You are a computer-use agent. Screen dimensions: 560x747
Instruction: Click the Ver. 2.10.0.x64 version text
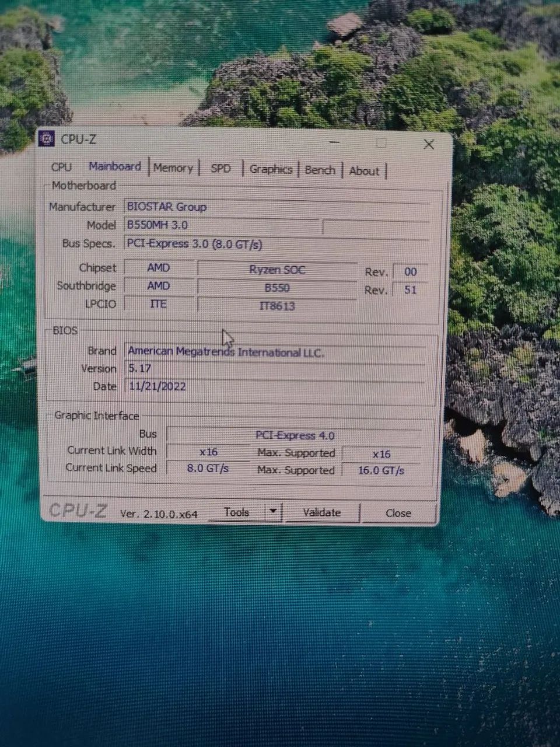[x=159, y=514]
